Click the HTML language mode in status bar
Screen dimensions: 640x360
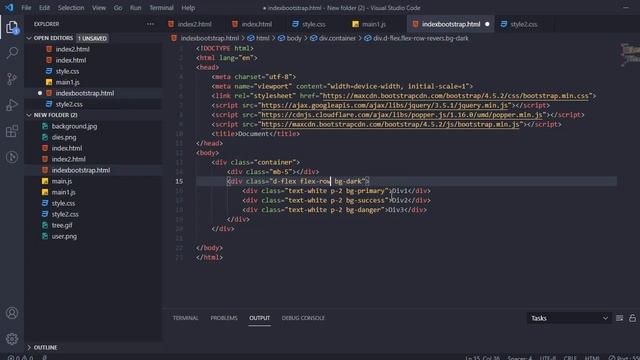(592, 358)
